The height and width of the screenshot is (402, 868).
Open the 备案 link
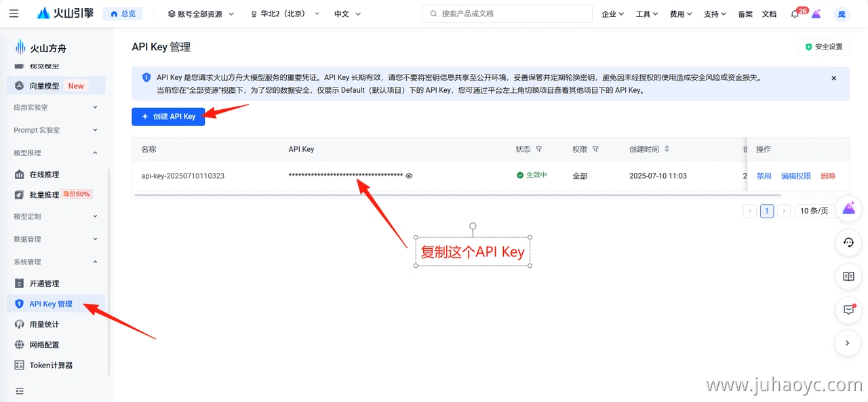click(x=745, y=14)
